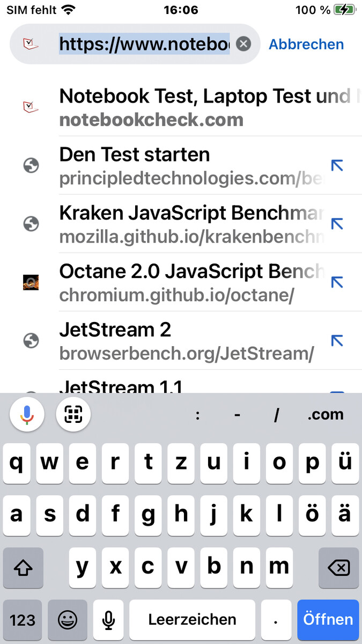
Task: Tap the keyboard dictation microphone key
Action: point(108,620)
